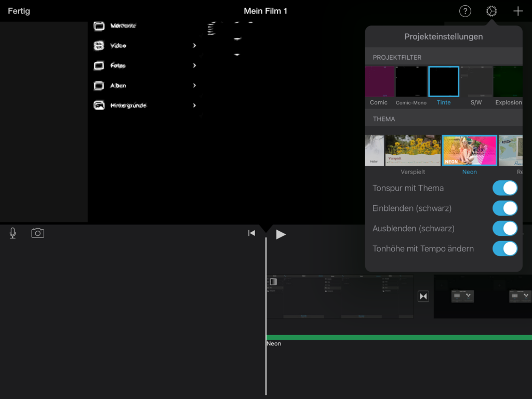
Task: Expand the Fotos category chevron
Action: [194, 65]
